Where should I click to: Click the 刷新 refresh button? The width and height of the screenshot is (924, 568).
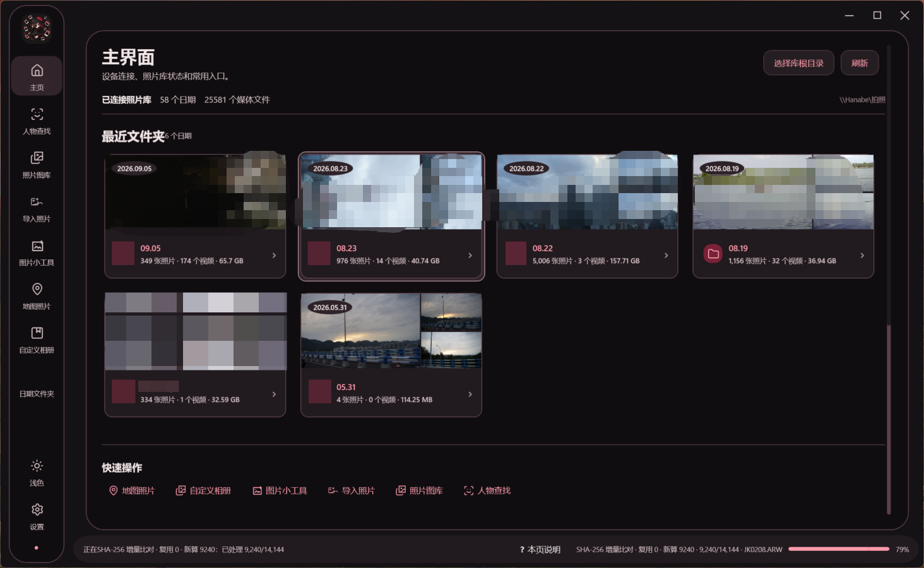[860, 63]
